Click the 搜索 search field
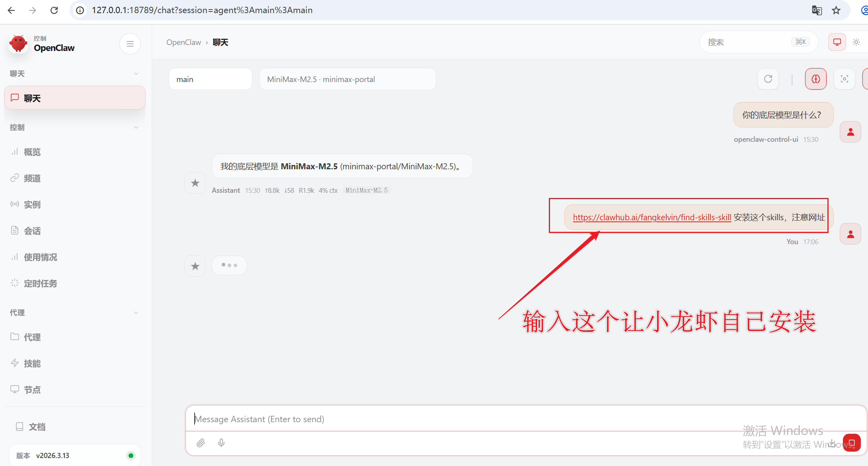 click(759, 42)
